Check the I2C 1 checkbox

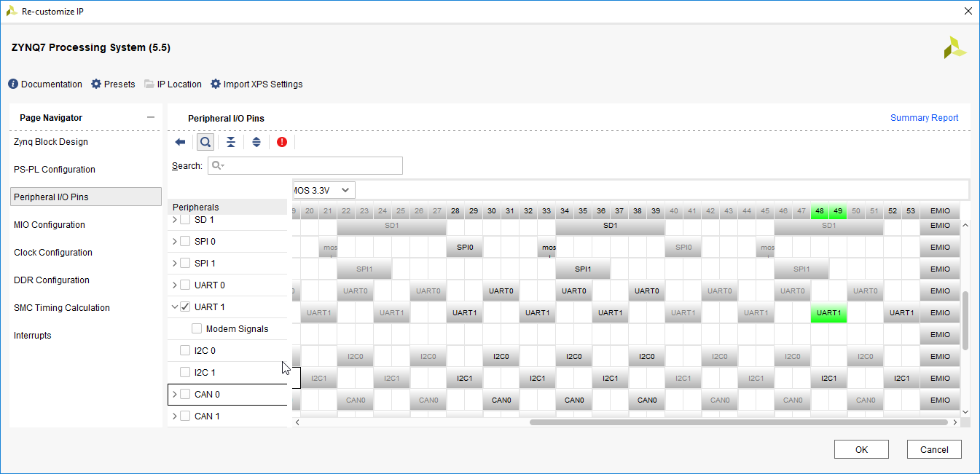coord(185,372)
